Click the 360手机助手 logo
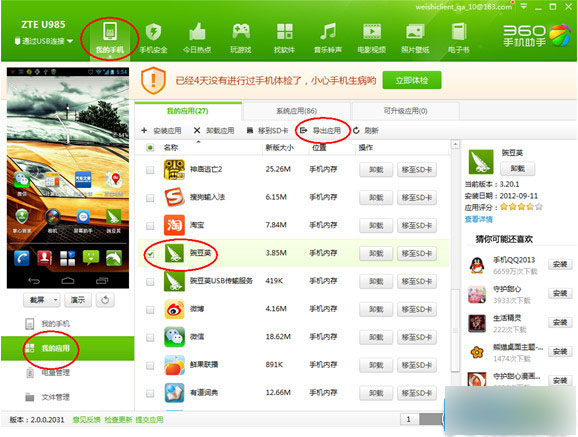The width and height of the screenshot is (578, 437). click(537, 36)
